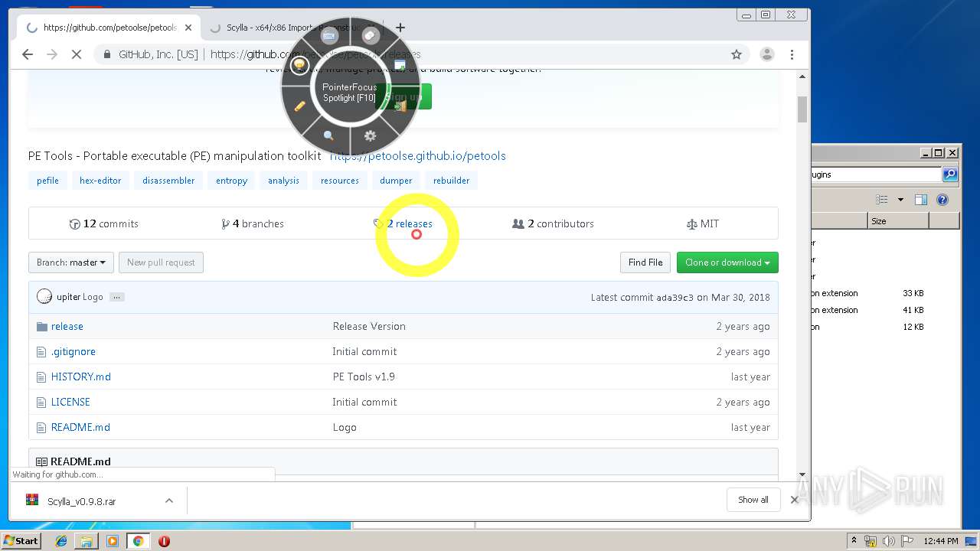Image resolution: width=980 pixels, height=551 pixels.
Task: Click the Explorer window search button
Action: click(950, 174)
